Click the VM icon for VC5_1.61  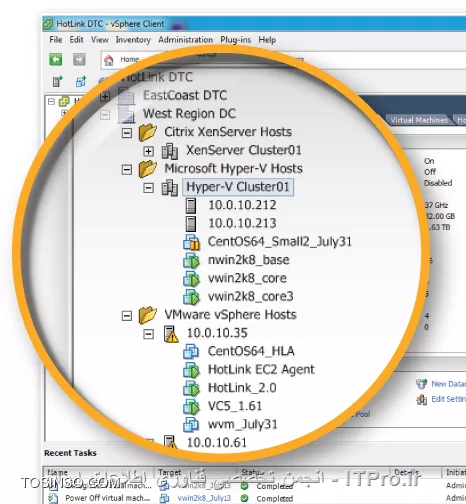click(x=192, y=407)
